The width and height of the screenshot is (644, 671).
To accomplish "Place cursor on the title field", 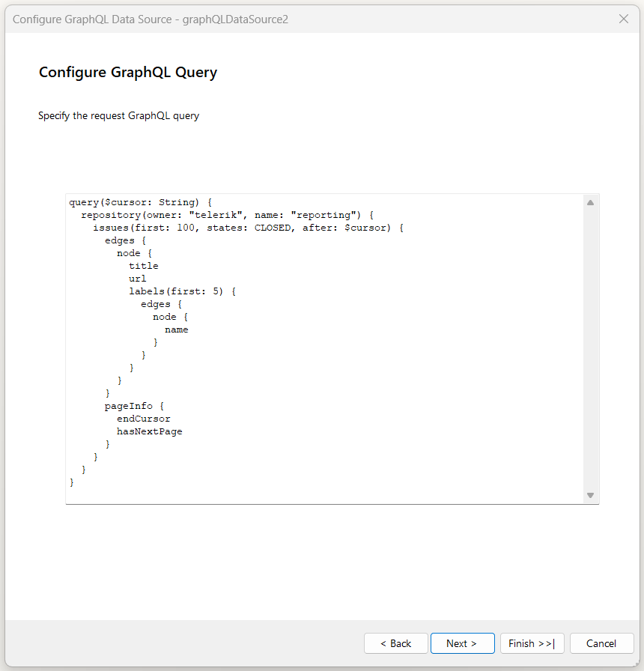I will (x=143, y=265).
